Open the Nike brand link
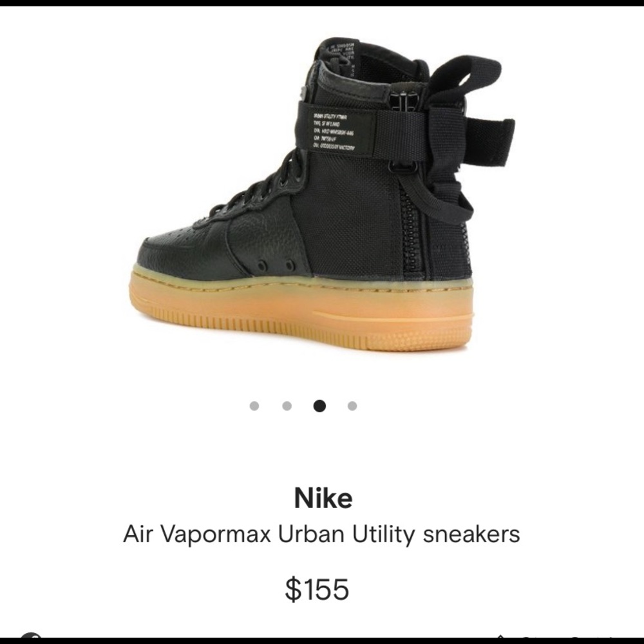This screenshot has width=644, height=644. [x=323, y=498]
